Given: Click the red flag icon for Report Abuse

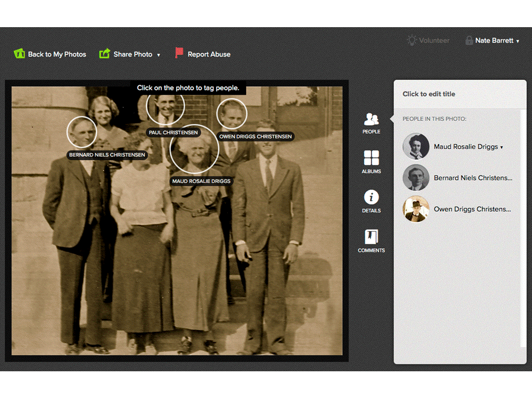Looking at the screenshot, I should pyautogui.click(x=178, y=52).
